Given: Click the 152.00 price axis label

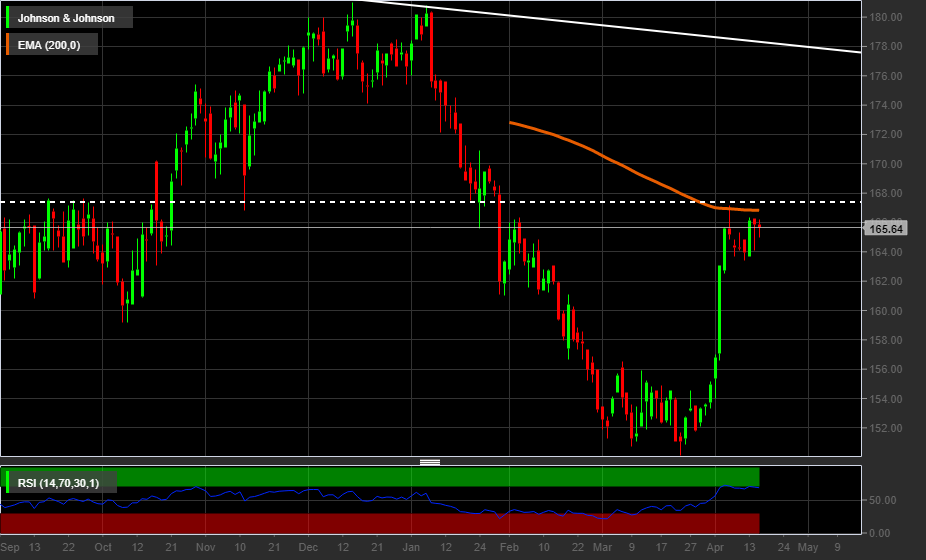Looking at the screenshot, I should pyautogui.click(x=886, y=429).
